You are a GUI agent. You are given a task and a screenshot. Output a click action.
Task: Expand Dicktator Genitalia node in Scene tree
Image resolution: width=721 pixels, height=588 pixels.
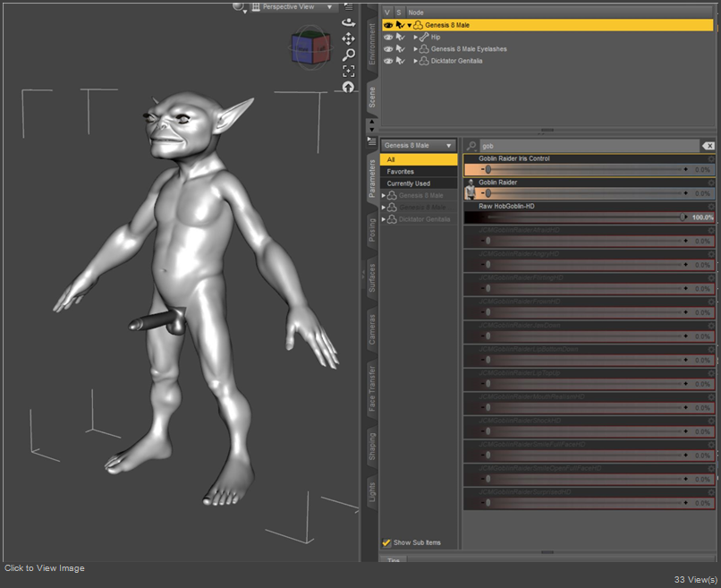tap(415, 61)
